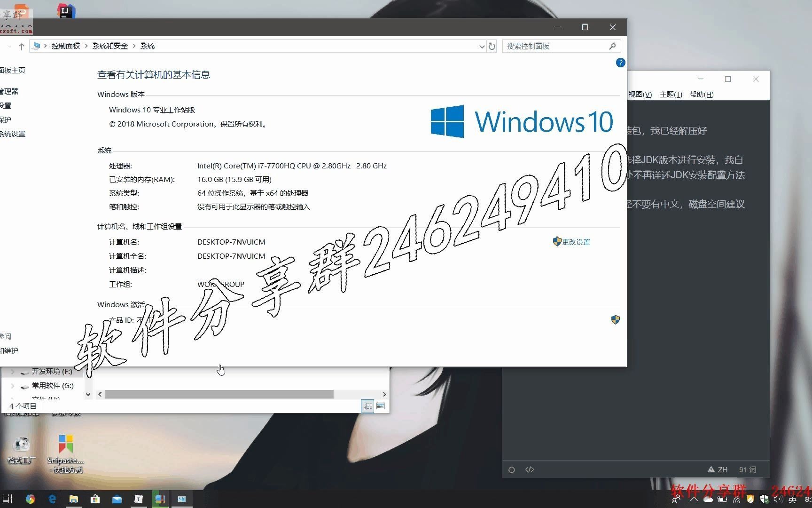Toggle source code mode in the editor window

pos(530,469)
